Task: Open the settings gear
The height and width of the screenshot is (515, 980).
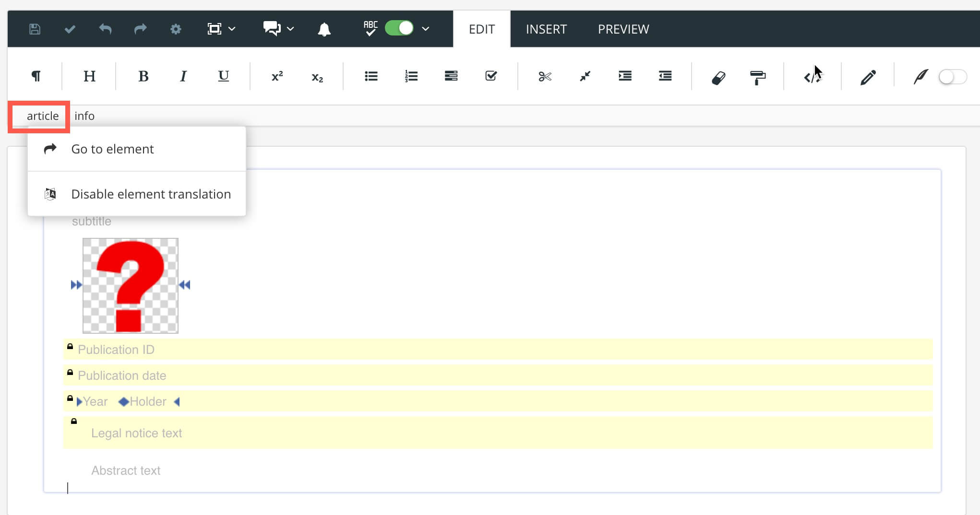Action: tap(176, 29)
